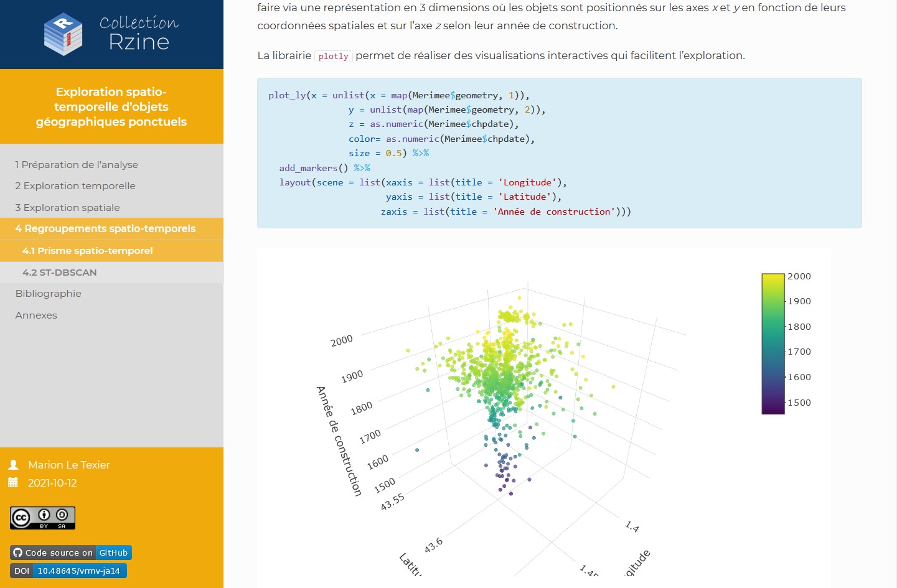Click the viridis color scale bar

[x=773, y=343]
